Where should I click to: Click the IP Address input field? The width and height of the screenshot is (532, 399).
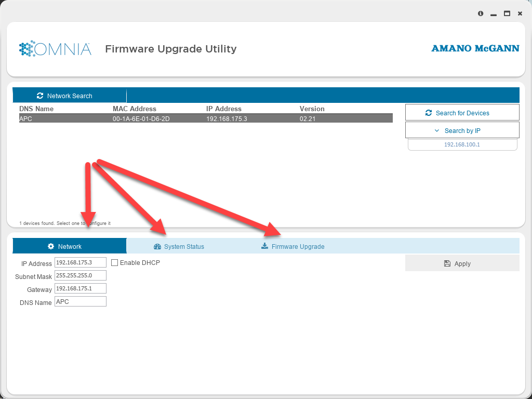click(x=81, y=262)
